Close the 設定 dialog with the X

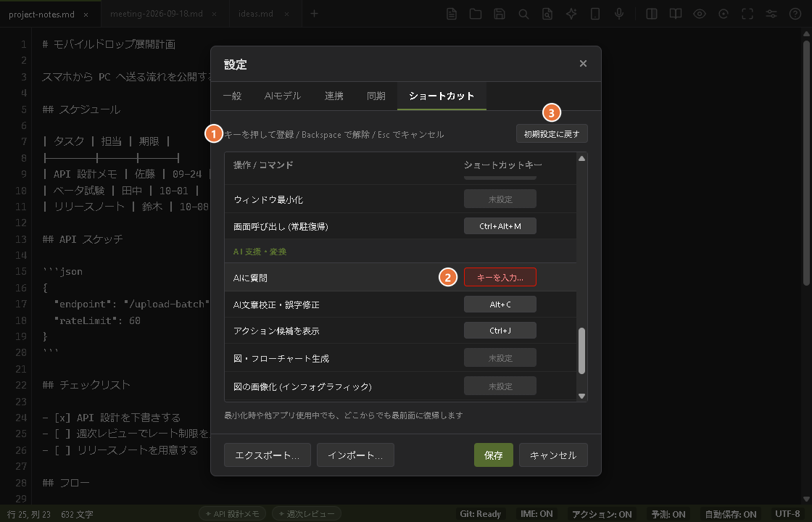[x=583, y=63]
